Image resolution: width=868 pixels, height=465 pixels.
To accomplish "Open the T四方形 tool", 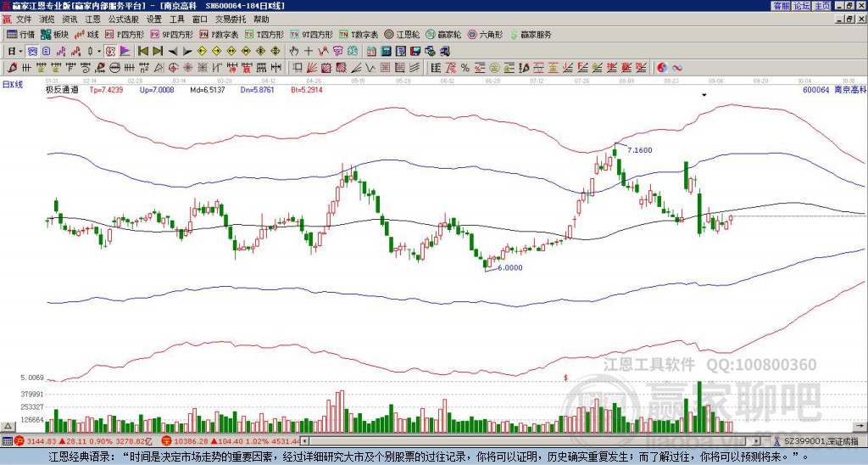I will click(264, 34).
